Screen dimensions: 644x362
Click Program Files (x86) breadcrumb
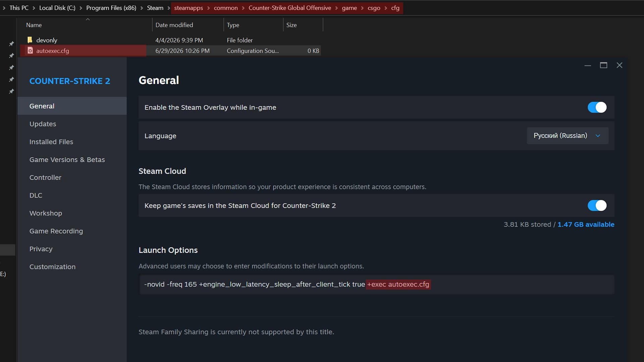click(x=111, y=8)
